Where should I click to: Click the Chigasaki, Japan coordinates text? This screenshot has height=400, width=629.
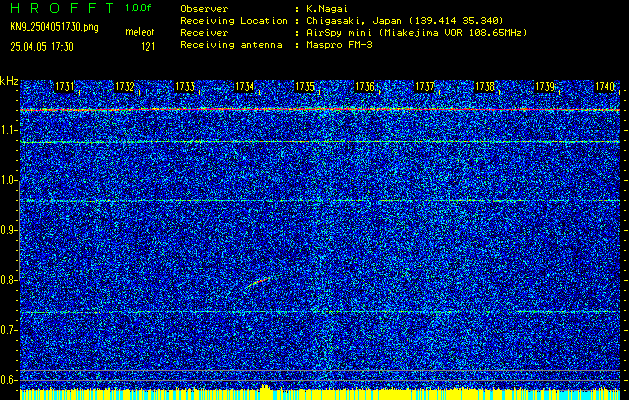click(404, 21)
